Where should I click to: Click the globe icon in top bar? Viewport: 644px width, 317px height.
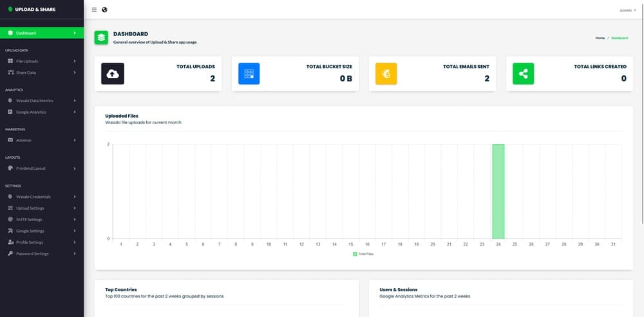[x=104, y=10]
